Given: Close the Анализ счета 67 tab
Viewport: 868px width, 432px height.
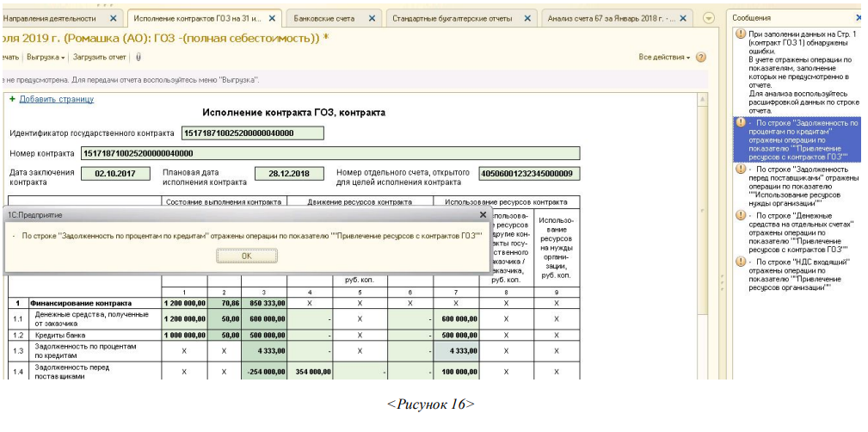Looking at the screenshot, I should tap(685, 18).
